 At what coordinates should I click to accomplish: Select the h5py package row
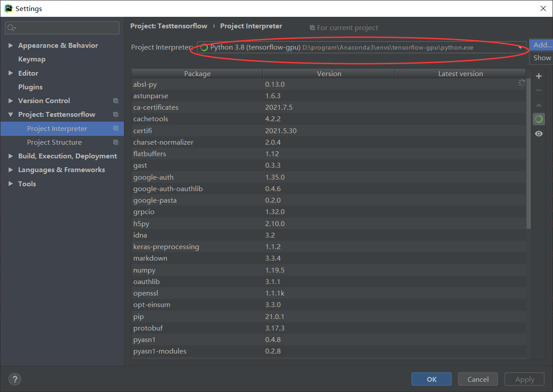(x=329, y=224)
